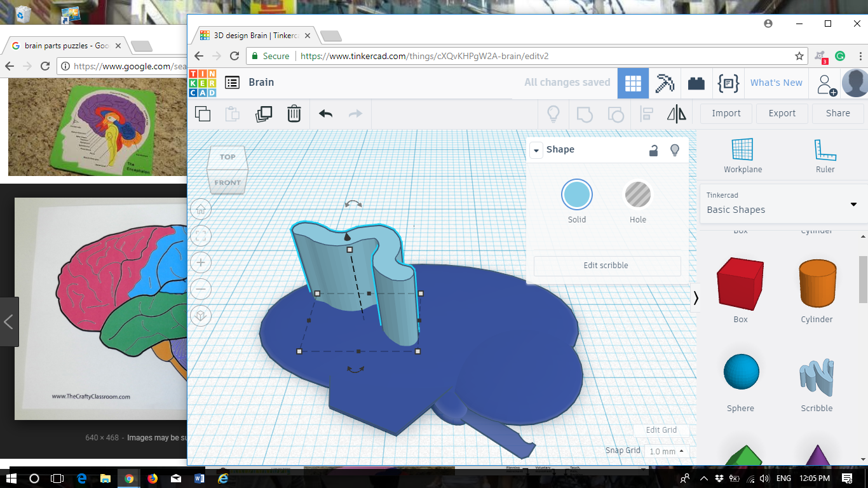Open File Explorer from taskbar
Image resolution: width=868 pixels, height=488 pixels.
105,478
